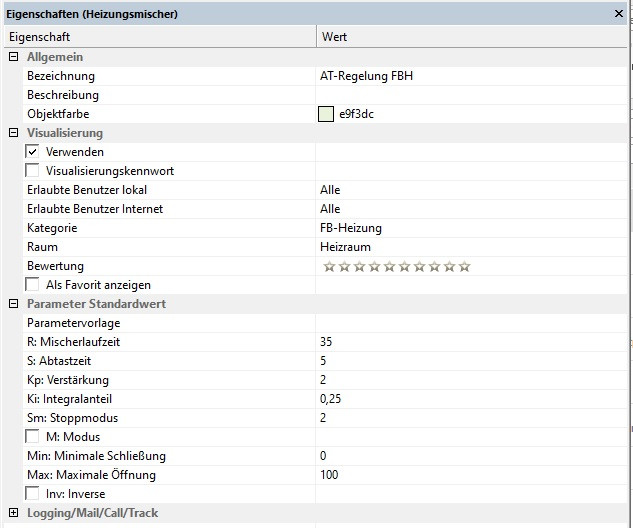The width and height of the screenshot is (633, 528).
Task: Enable the M: Modus checkbox
Action: [33, 437]
